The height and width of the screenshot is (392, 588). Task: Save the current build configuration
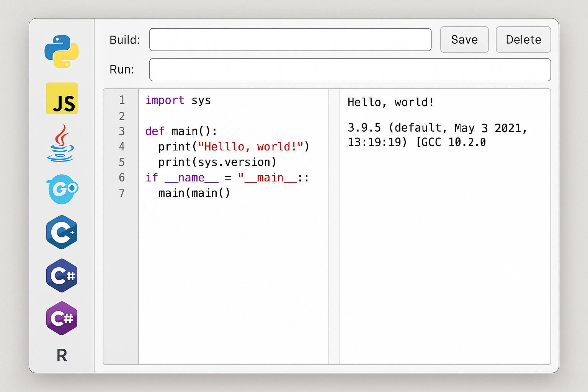pos(464,39)
